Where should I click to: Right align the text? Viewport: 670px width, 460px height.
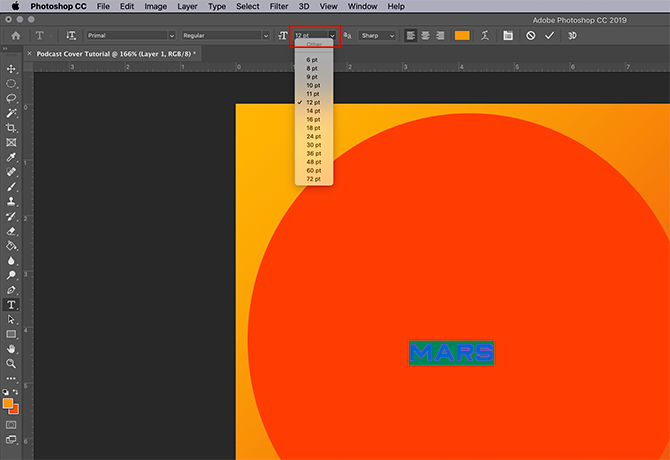coord(439,35)
